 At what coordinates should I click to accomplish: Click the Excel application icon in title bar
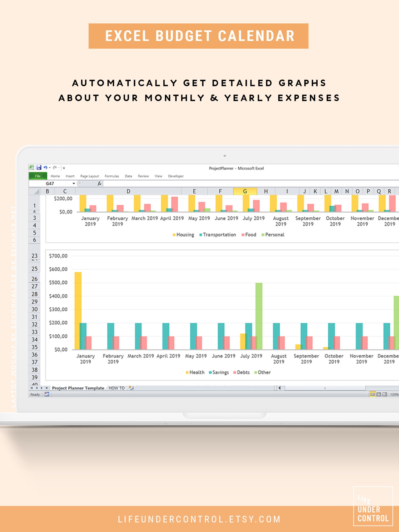click(x=31, y=167)
